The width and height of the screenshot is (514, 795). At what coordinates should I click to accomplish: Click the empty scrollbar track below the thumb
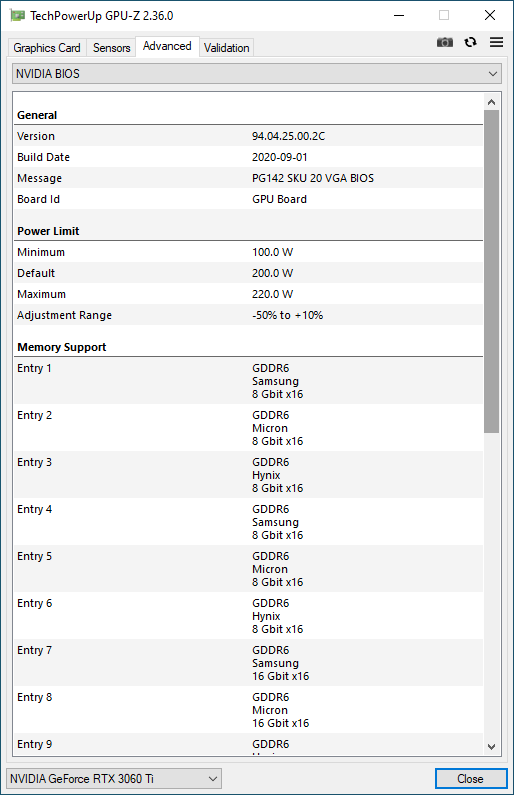coord(491,586)
